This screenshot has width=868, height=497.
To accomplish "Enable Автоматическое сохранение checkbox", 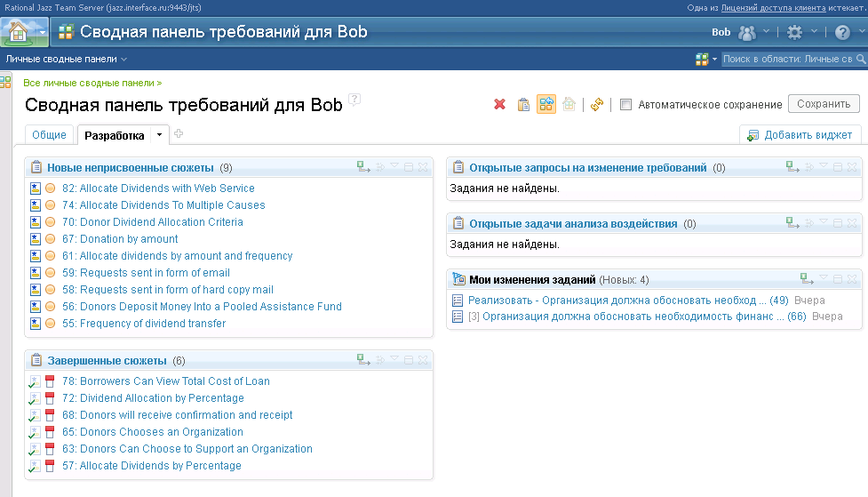I will coord(625,104).
